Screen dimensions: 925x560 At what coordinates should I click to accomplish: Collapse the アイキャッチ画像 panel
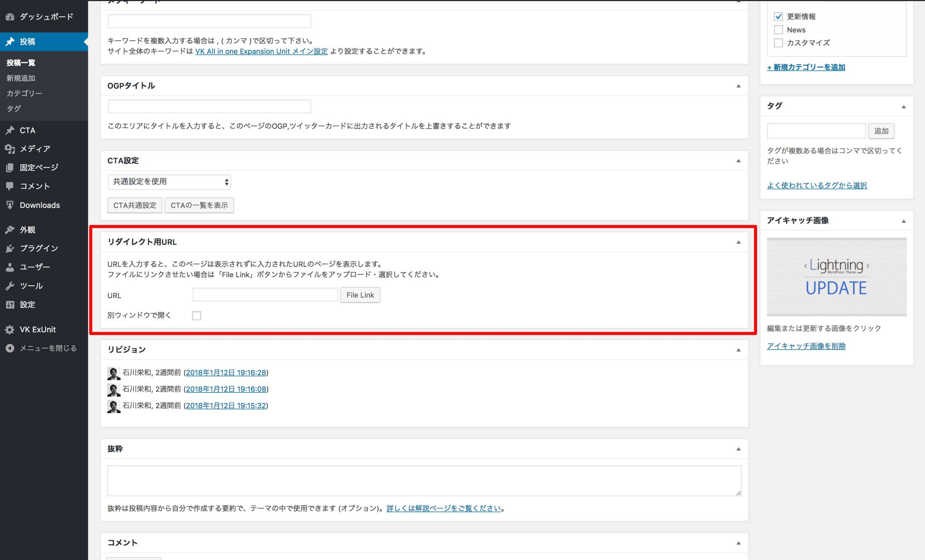tap(903, 221)
